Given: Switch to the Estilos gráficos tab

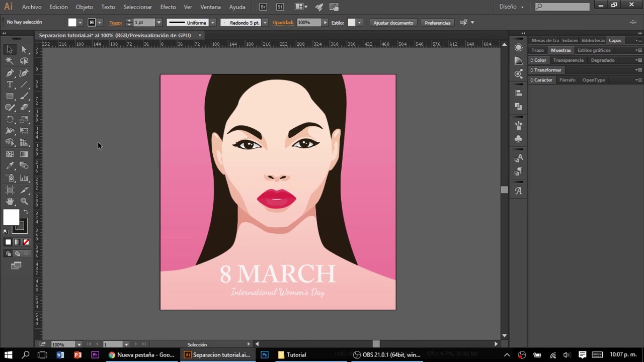Looking at the screenshot, I should [594, 50].
